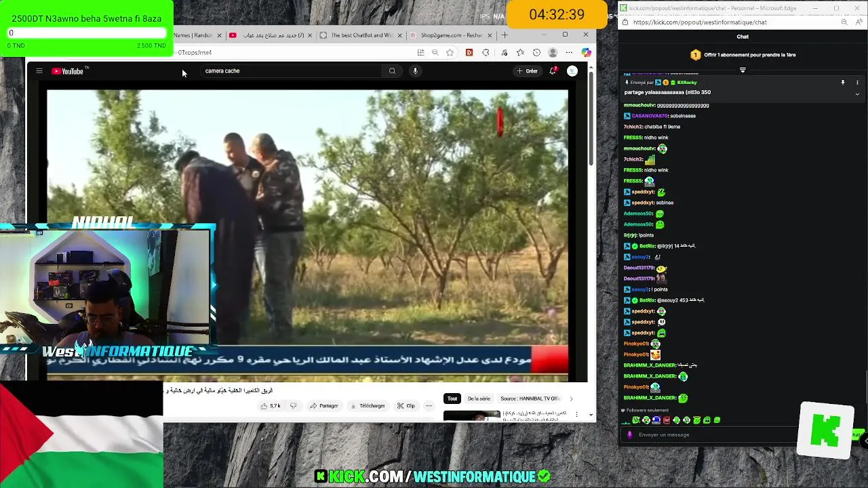Show next filter chips arrow

pos(571,399)
